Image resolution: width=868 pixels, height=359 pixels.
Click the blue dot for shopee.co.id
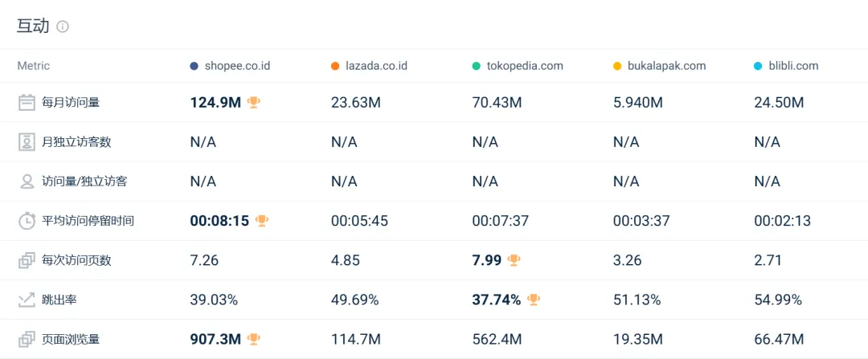coord(194,66)
